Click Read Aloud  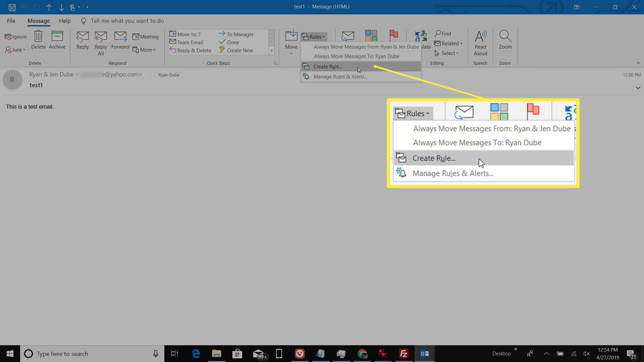tap(480, 43)
